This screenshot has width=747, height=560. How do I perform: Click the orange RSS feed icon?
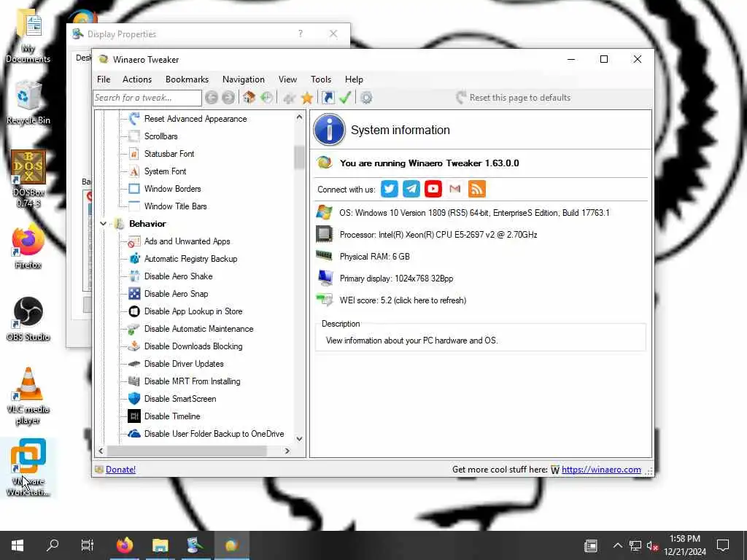pyautogui.click(x=477, y=189)
